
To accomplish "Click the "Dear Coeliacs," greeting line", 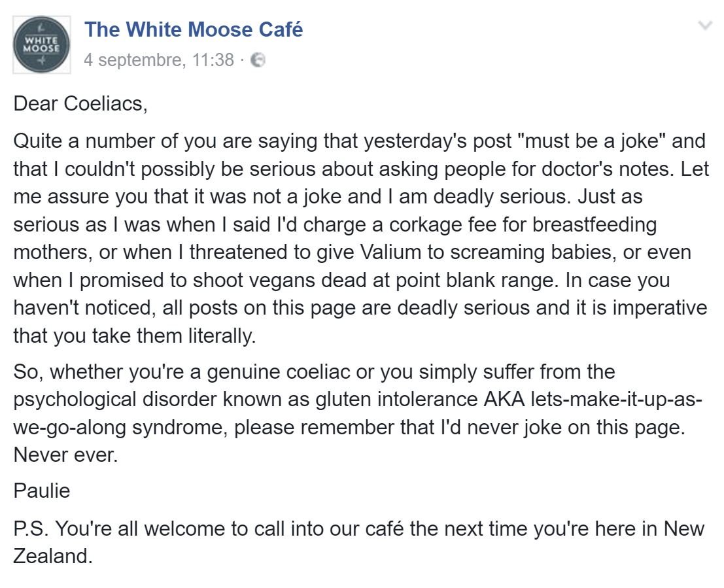I will click(80, 103).
